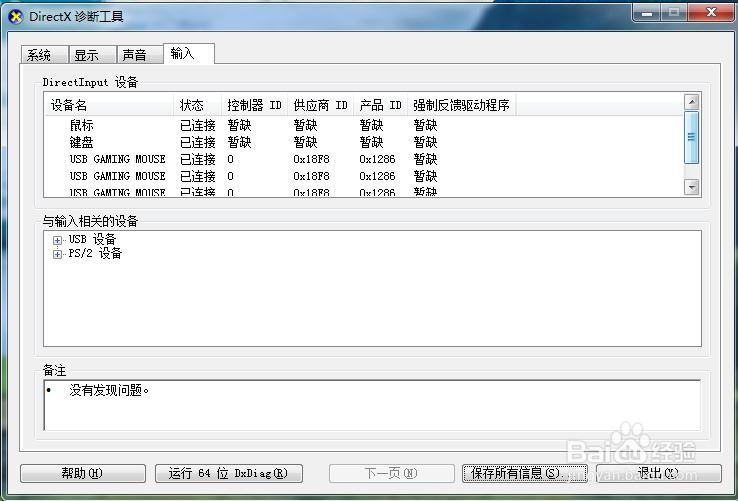Switch to the 系统 tab
The width and height of the screenshot is (738, 501).
[44, 55]
